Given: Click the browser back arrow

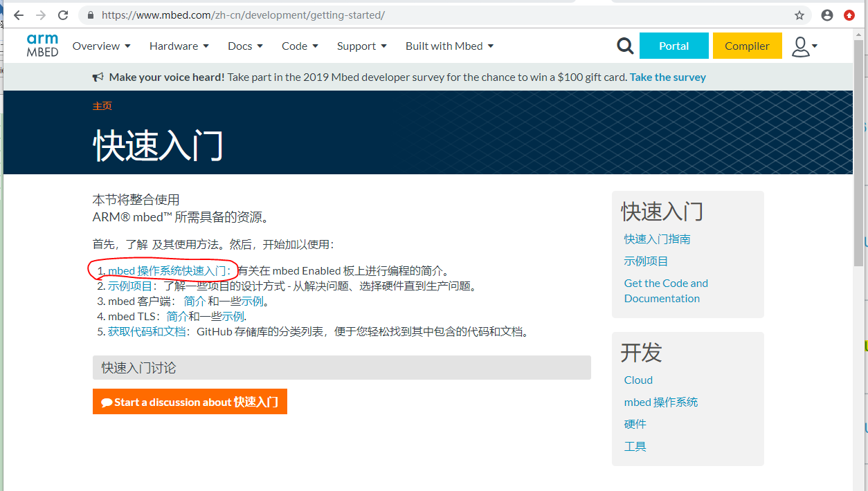Looking at the screenshot, I should (x=18, y=15).
